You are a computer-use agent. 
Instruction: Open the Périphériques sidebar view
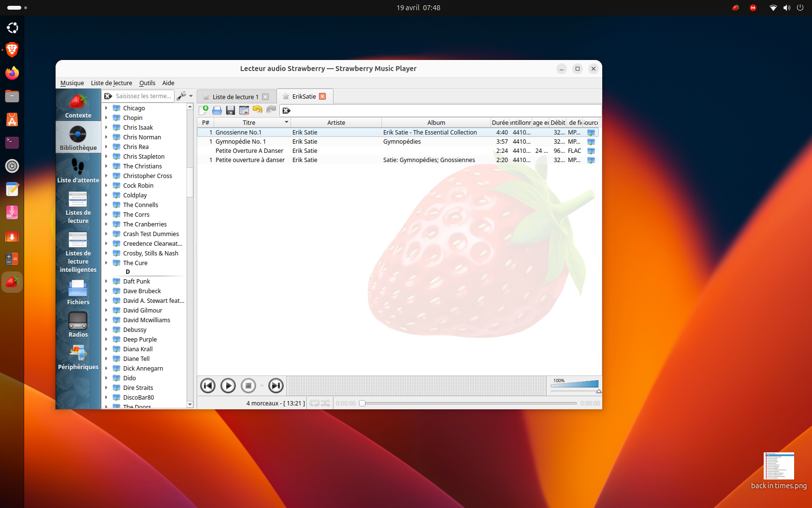(x=78, y=357)
